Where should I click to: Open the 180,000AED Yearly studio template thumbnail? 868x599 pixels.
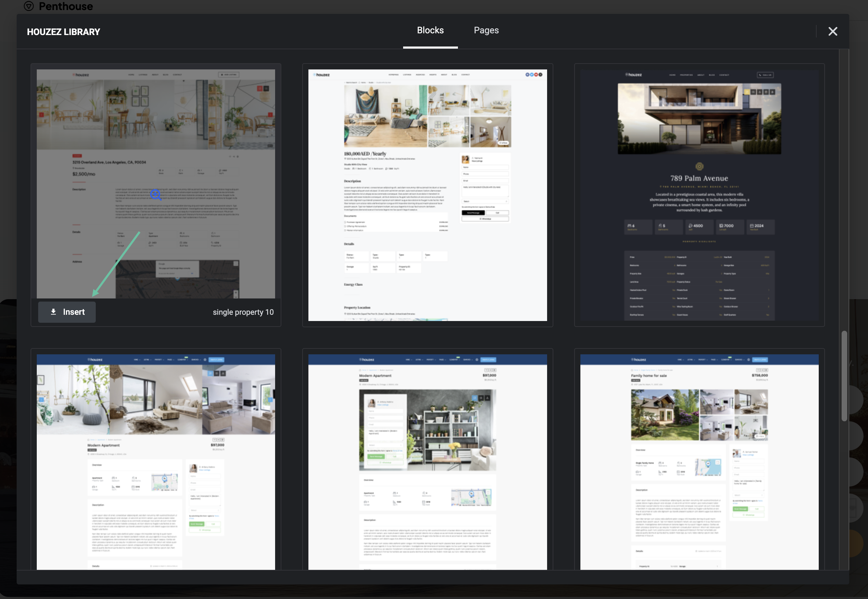(428, 195)
